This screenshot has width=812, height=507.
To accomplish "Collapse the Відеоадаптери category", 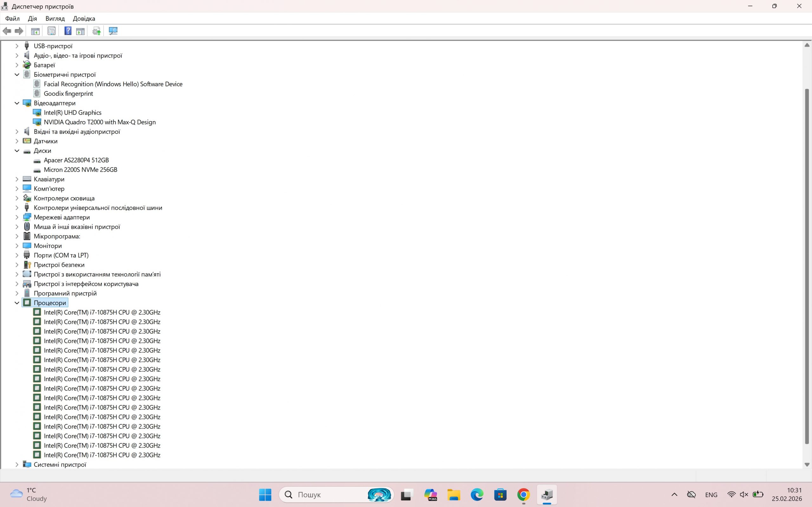I will [x=17, y=103].
